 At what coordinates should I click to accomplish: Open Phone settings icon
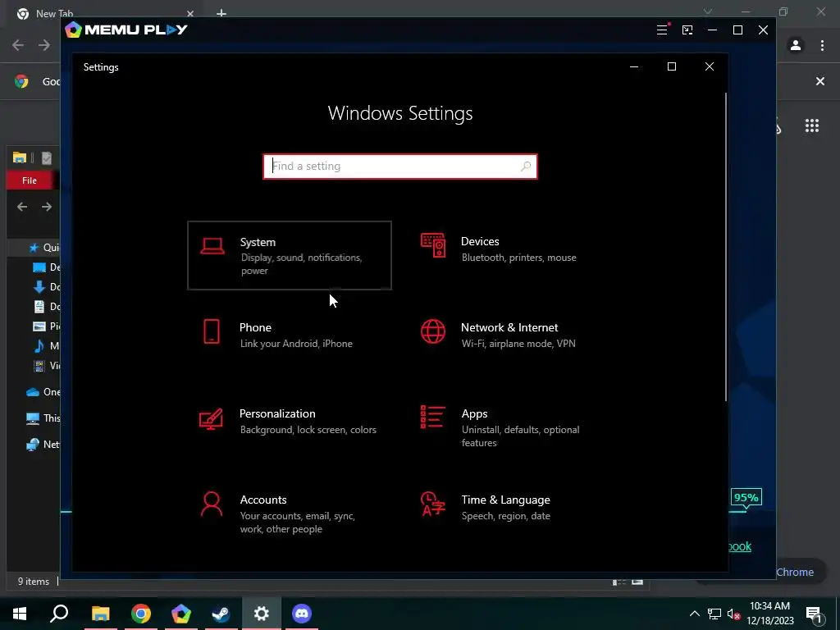[x=212, y=331]
